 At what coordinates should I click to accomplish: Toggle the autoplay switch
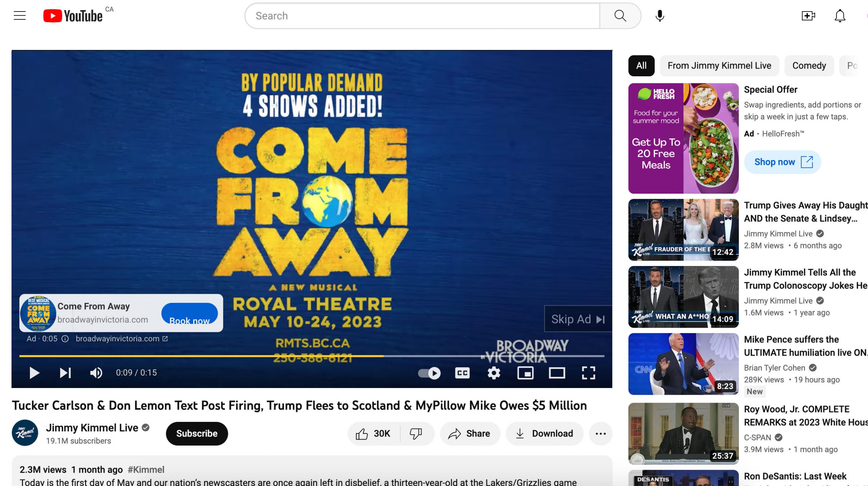[429, 373]
